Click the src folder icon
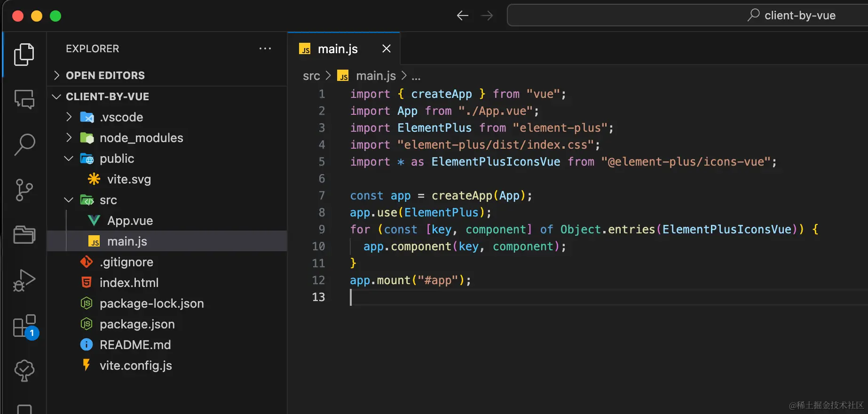868x414 pixels. tap(87, 200)
